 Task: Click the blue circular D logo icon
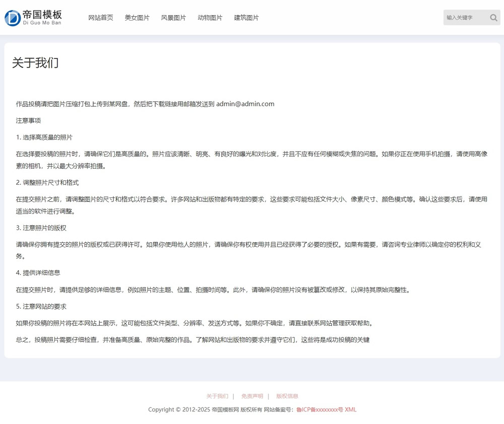13,18
